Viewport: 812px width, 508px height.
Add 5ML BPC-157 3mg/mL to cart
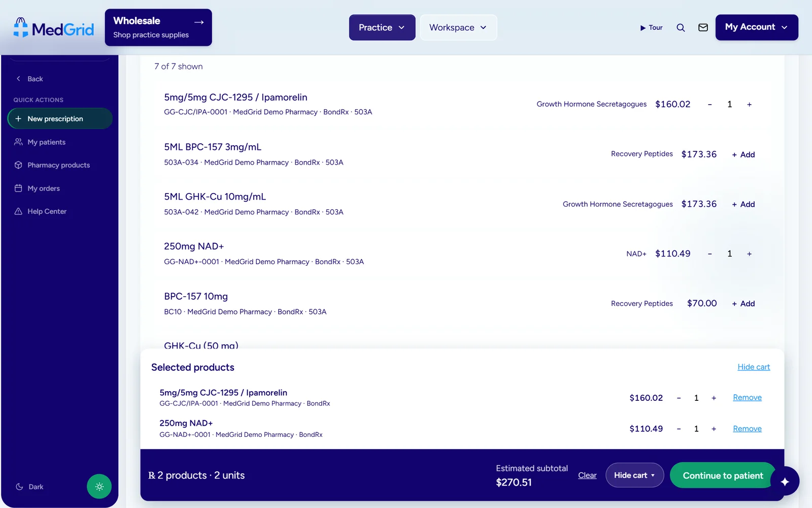tap(743, 154)
